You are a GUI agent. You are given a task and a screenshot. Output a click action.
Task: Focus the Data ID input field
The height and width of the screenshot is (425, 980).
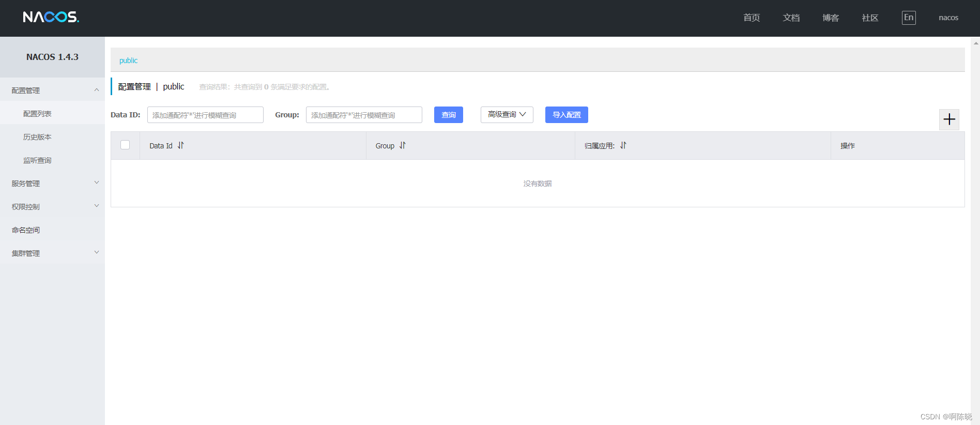(205, 115)
